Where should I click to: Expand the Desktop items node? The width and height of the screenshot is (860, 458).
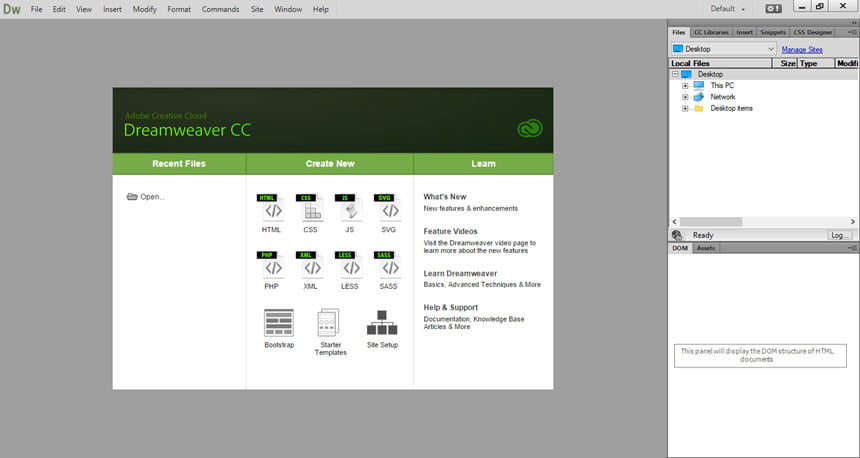pos(685,109)
